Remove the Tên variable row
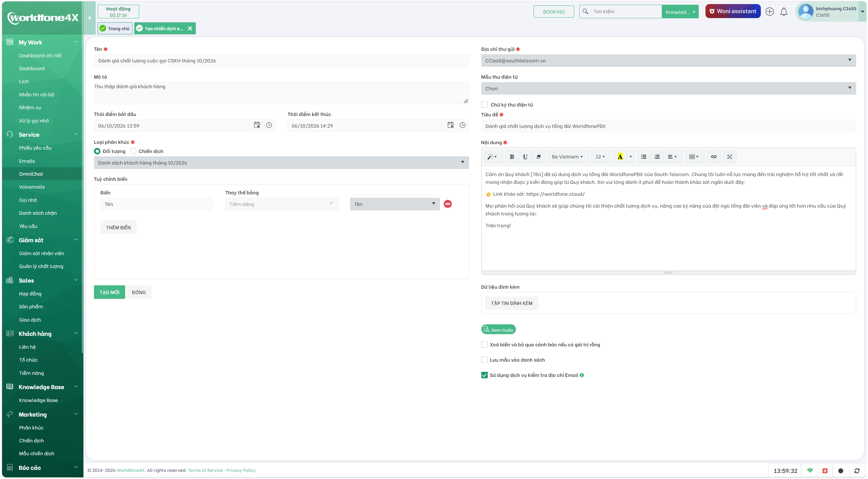The width and height of the screenshot is (868, 479). 448,204
